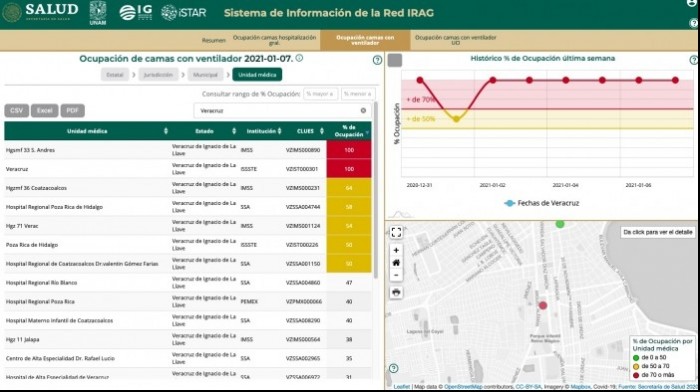The width and height of the screenshot is (700, 392).
Task: Open the Mapbox attribution link
Action: pyautogui.click(x=580, y=387)
